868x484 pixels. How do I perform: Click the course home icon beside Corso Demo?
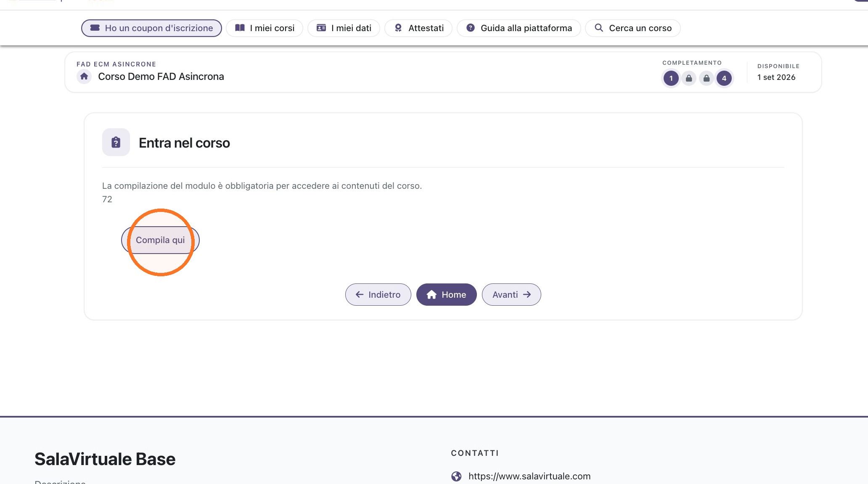point(84,77)
